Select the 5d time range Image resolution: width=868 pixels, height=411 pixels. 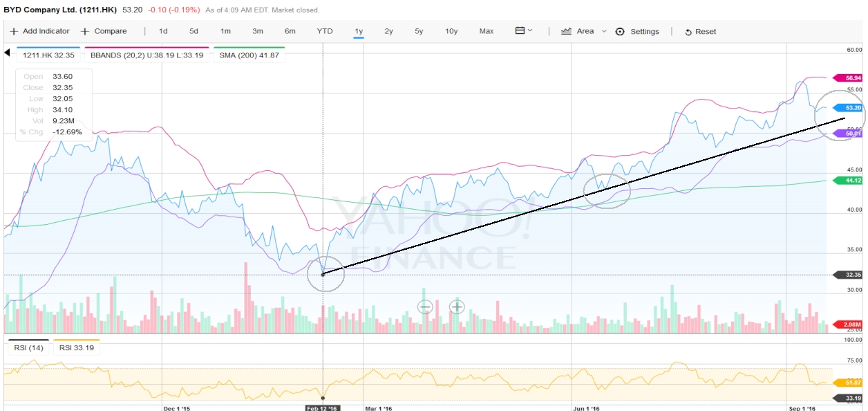(194, 31)
